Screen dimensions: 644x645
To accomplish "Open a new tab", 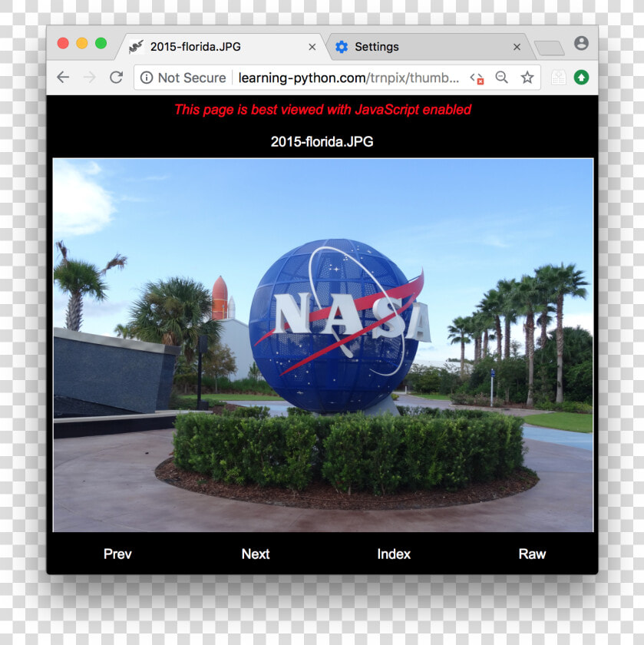I will [549, 48].
